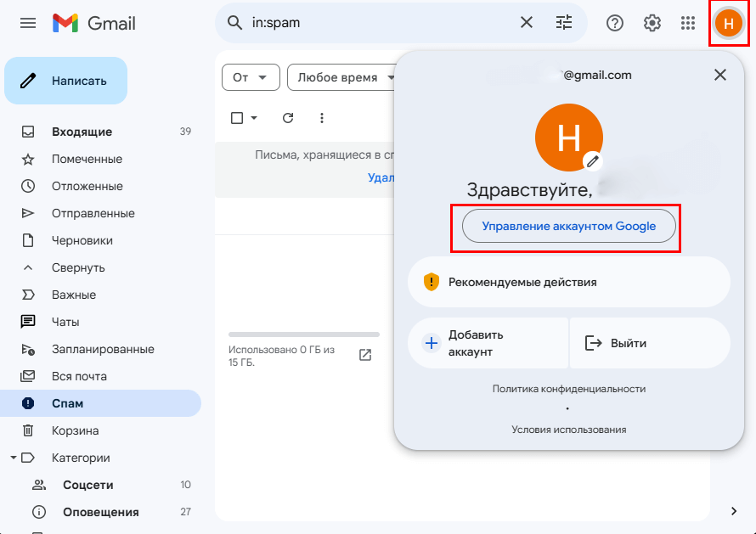Open the main menu hamburger icon
The image size is (756, 534).
[x=28, y=23]
